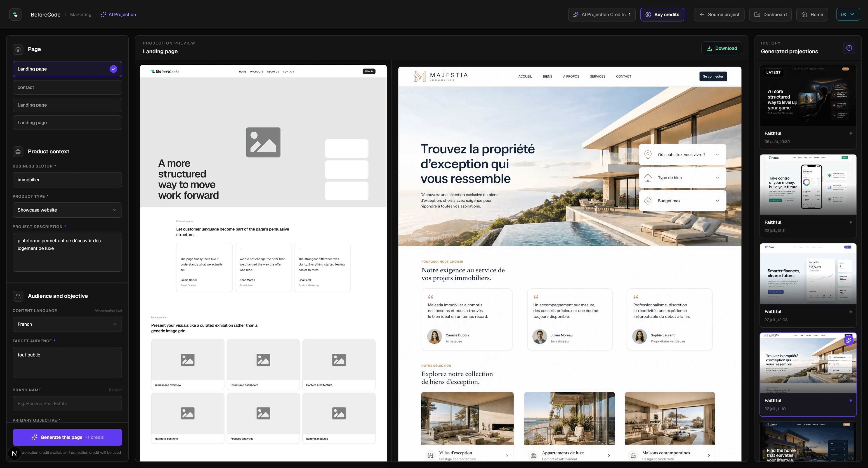Click the Appartements de luxe category icon
The image size is (868, 468).
click(x=533, y=456)
